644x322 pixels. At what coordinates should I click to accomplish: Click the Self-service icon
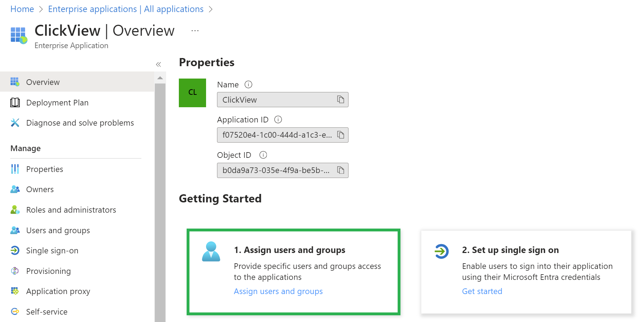click(15, 312)
